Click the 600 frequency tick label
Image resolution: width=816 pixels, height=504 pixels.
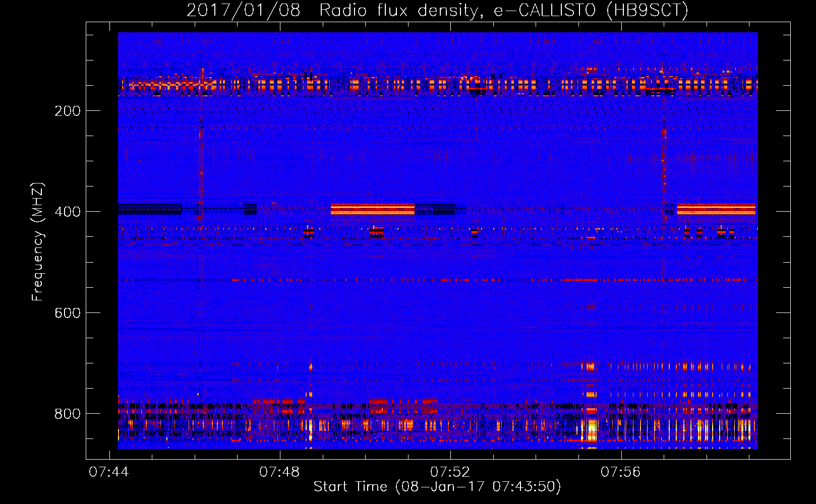tap(68, 313)
